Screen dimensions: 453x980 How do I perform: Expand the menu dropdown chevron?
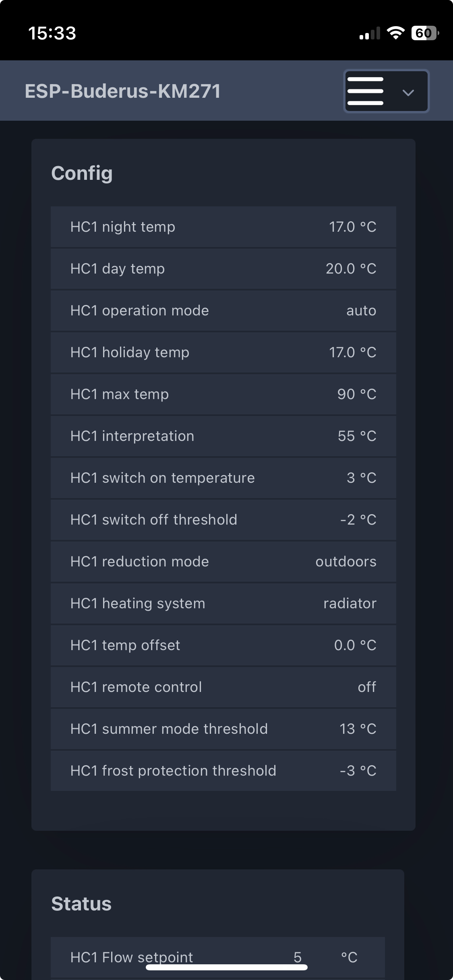[x=408, y=93]
